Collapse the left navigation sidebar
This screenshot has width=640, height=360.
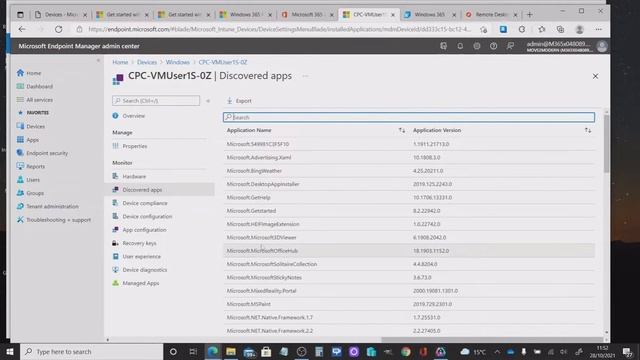[x=98, y=60]
